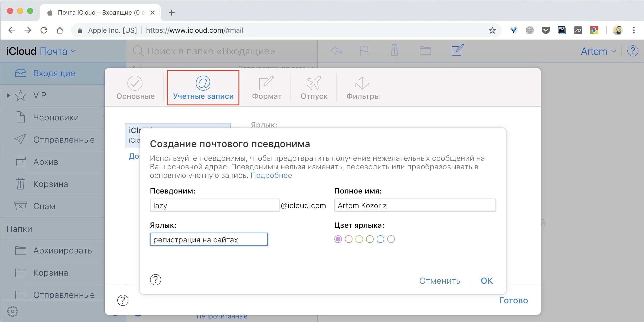644x322 pixels.
Task: Select the green label color
Action: pyautogui.click(x=370, y=239)
